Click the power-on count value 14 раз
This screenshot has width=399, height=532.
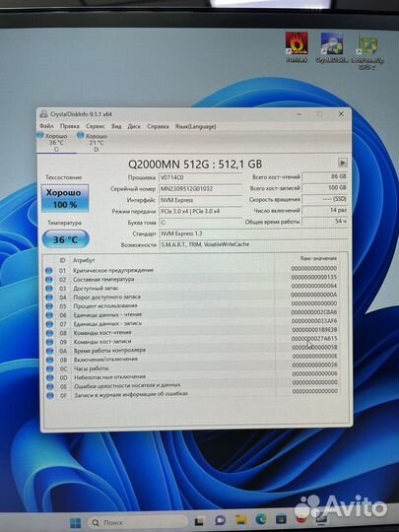(x=325, y=210)
